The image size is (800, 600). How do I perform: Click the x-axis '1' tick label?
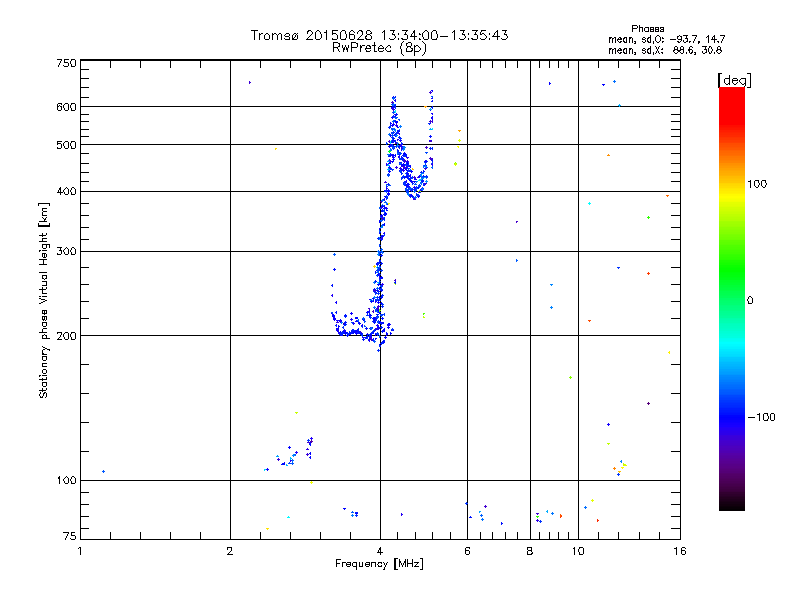pyautogui.click(x=80, y=551)
